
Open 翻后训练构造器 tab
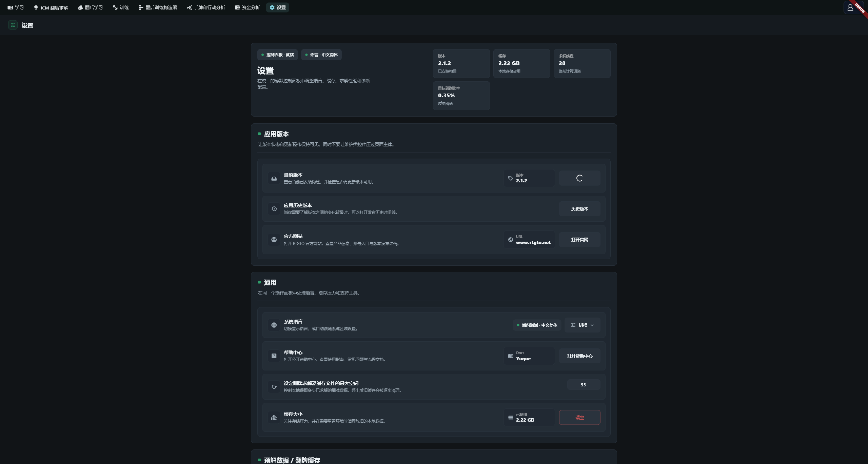158,7
